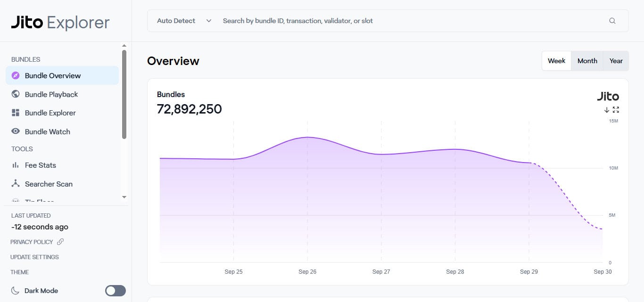Click sidebar scroll up arrow
The width and height of the screenshot is (644, 302).
tap(124, 46)
